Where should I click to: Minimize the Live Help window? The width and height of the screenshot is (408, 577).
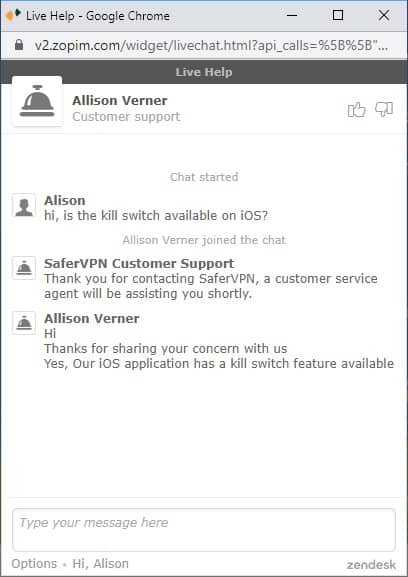(292, 15)
